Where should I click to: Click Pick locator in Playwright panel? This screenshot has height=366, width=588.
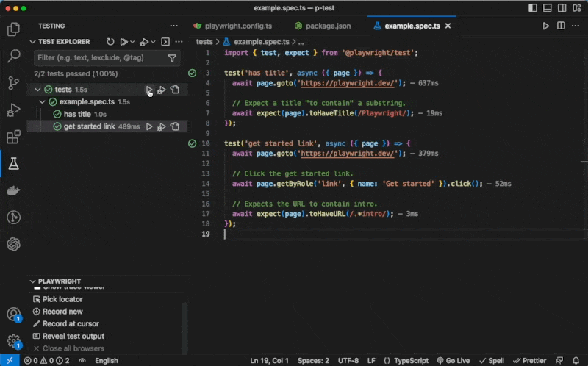(x=62, y=299)
